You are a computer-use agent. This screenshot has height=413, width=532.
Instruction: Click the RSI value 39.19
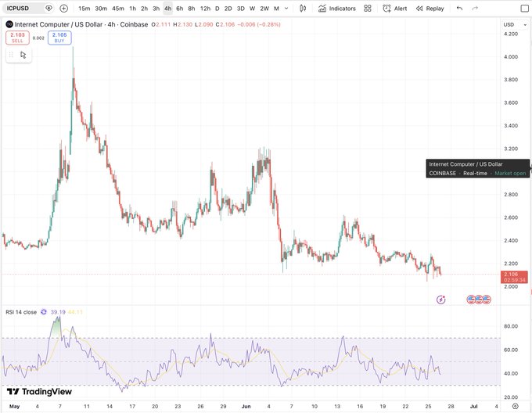(x=58, y=312)
